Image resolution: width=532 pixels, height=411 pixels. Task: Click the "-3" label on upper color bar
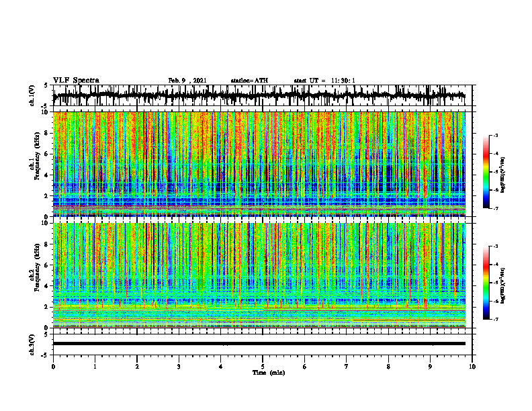click(495, 136)
